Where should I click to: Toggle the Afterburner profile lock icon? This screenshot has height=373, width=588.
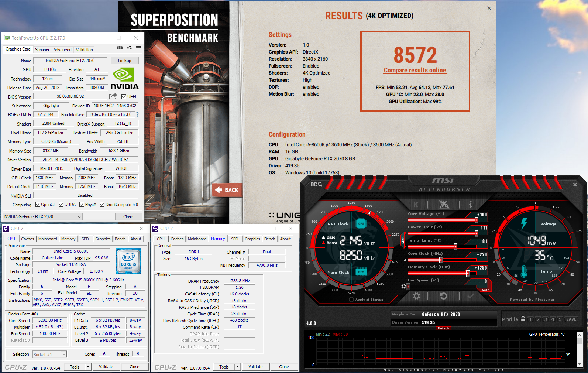523,319
